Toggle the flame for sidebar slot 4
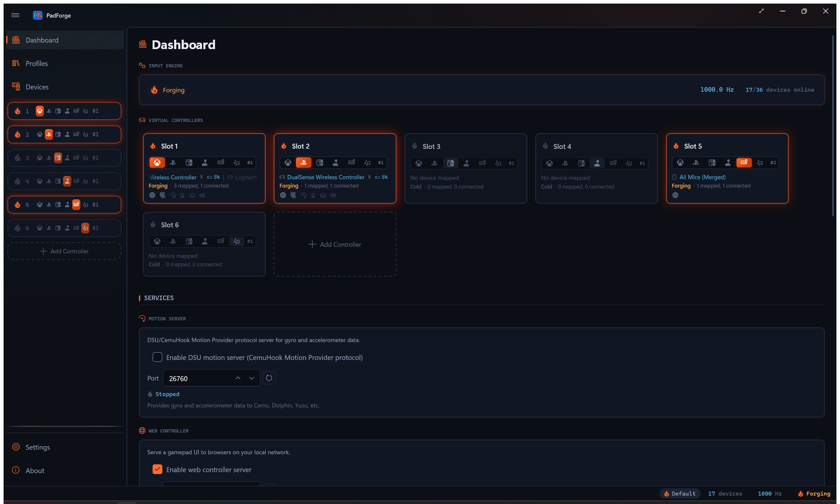The height and width of the screenshot is (504, 840). click(x=18, y=181)
